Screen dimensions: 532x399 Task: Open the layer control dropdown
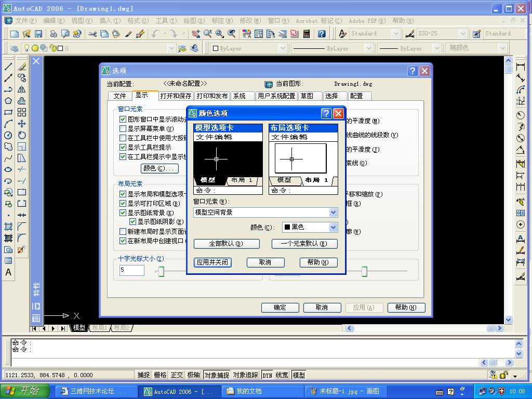tap(171, 48)
